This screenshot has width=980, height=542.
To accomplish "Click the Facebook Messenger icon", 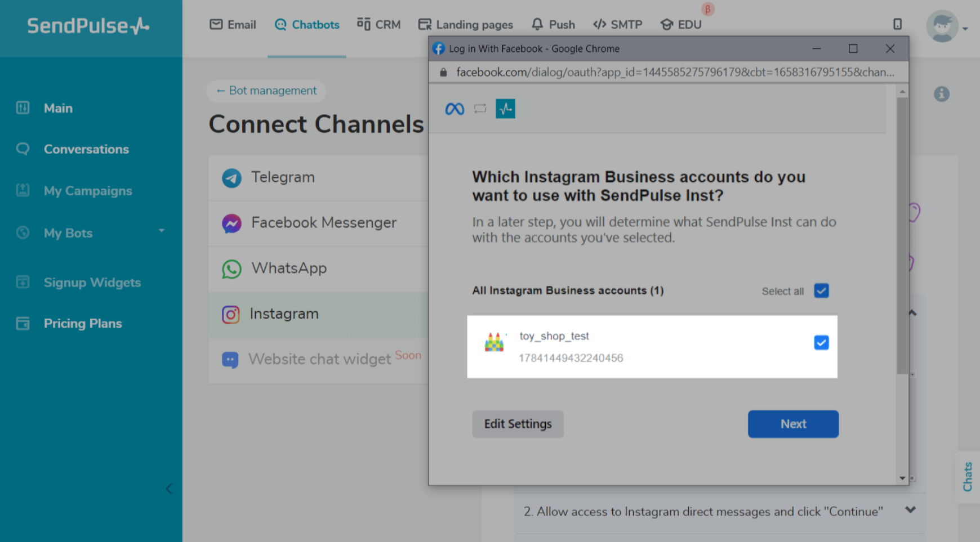I will point(231,223).
